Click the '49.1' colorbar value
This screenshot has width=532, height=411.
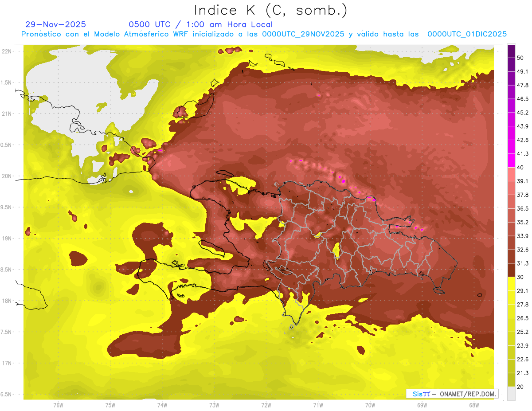522,71
